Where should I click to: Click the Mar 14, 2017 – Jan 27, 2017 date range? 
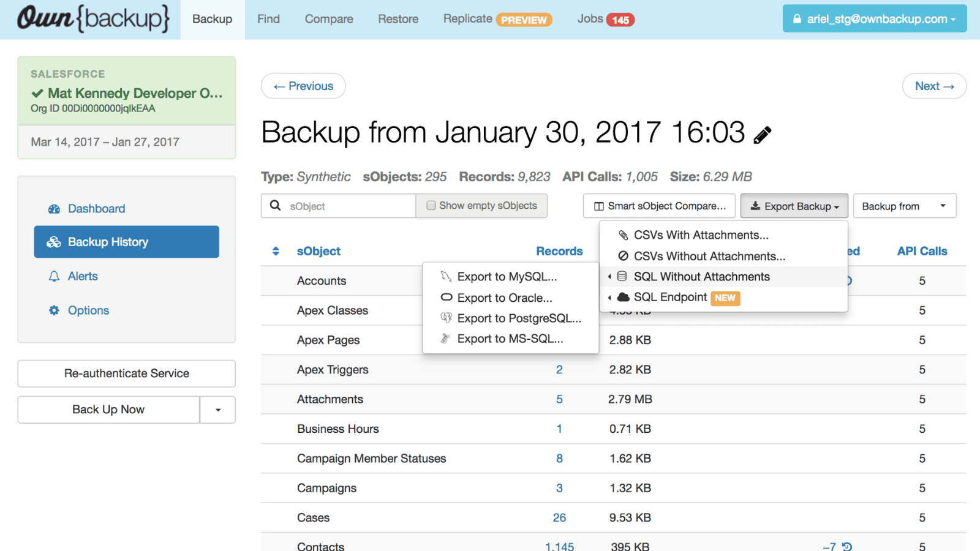click(x=105, y=142)
